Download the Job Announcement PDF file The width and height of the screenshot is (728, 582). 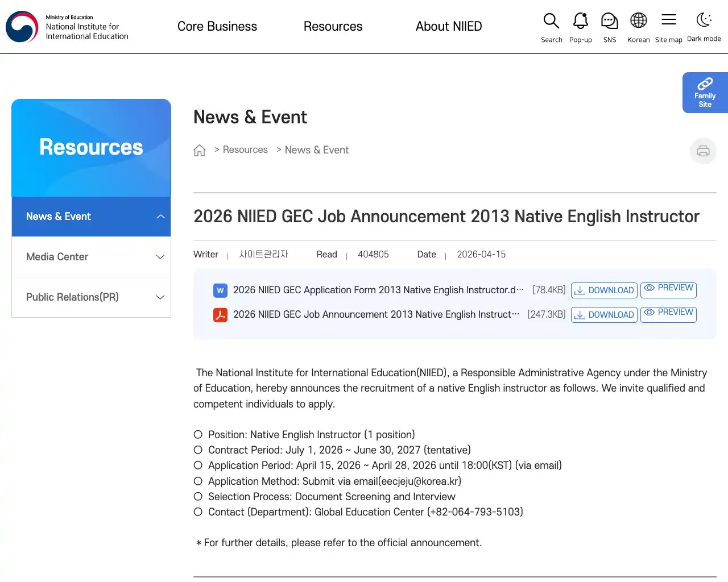coord(604,315)
